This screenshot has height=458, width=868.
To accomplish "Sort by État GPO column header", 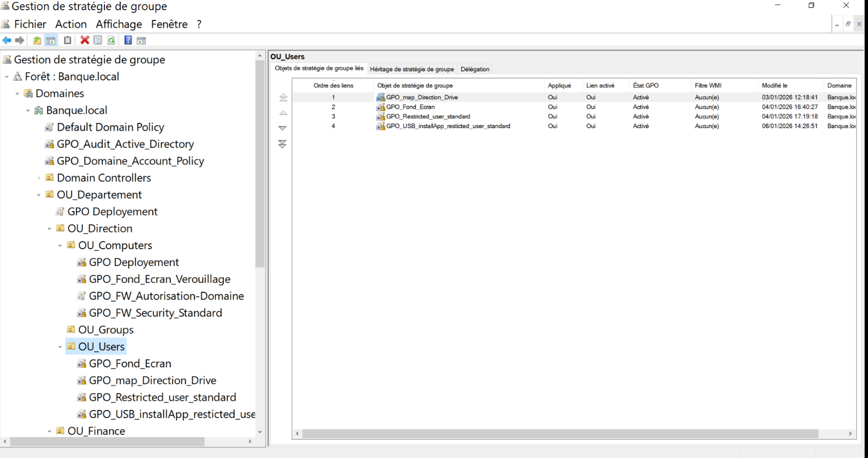I will tap(661, 86).
